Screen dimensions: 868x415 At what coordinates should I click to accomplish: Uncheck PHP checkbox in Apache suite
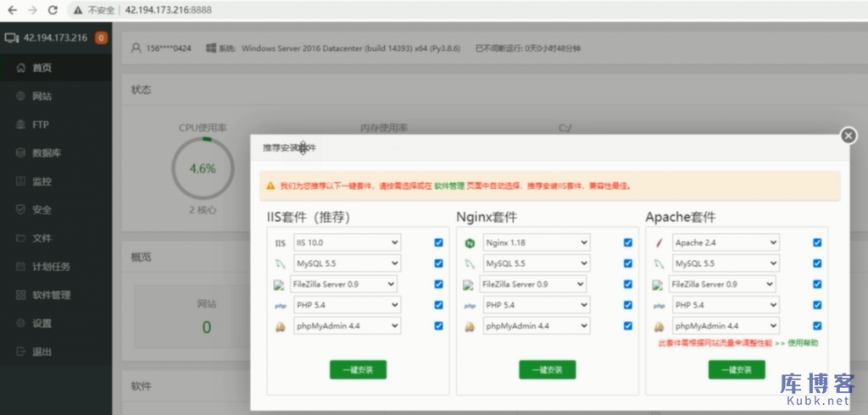817,305
